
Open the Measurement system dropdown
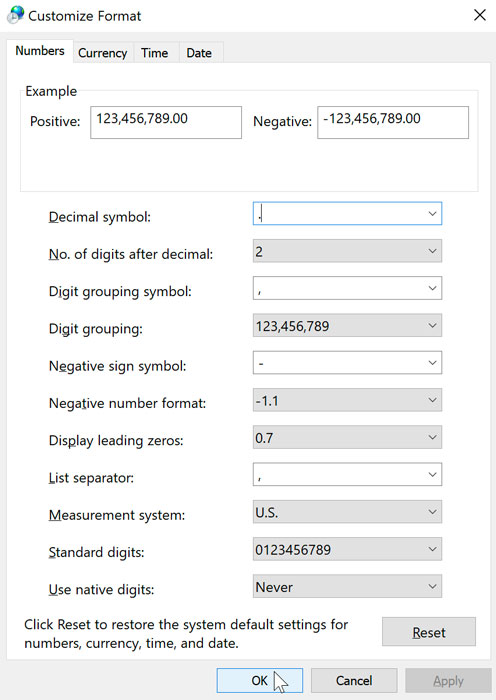347,512
